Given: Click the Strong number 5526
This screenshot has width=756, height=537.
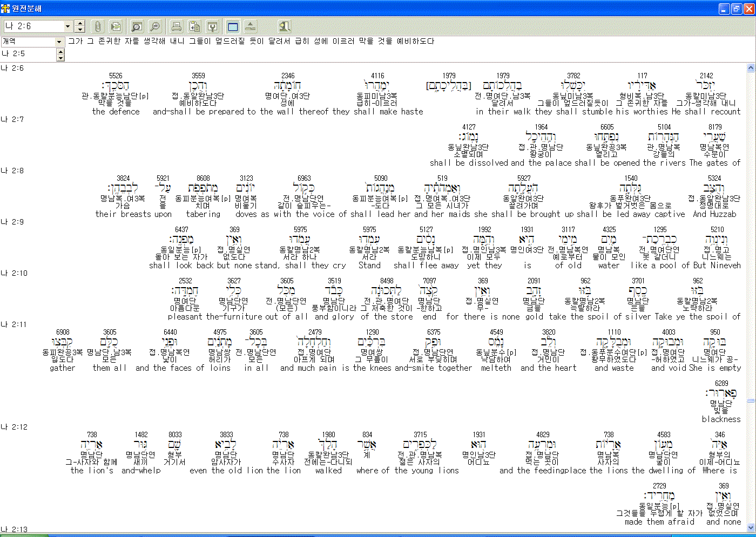Looking at the screenshot, I should tap(116, 76).
